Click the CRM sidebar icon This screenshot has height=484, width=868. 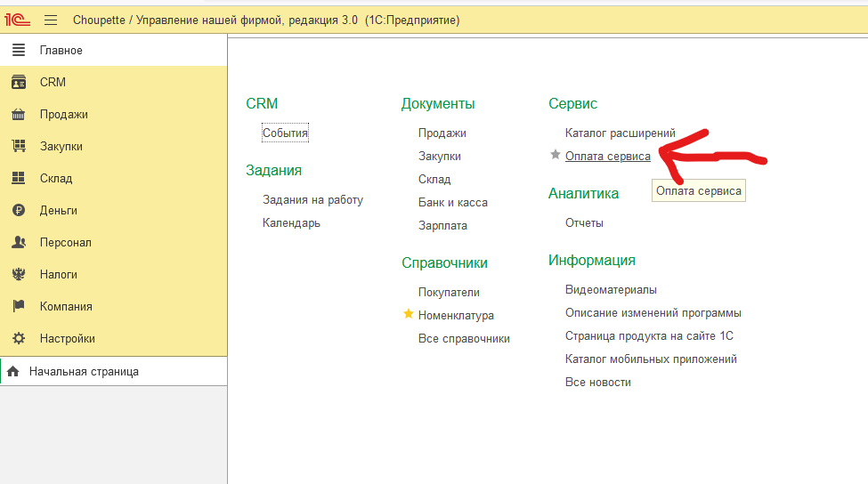(18, 82)
